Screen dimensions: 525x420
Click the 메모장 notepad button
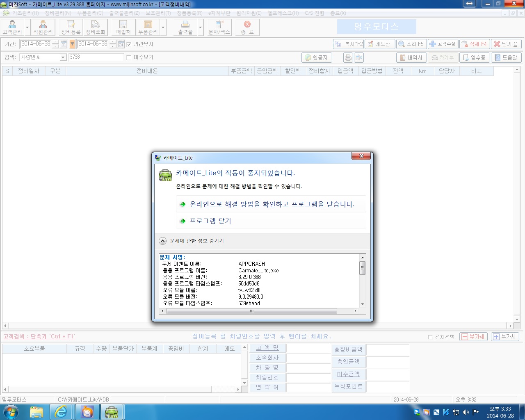380,44
